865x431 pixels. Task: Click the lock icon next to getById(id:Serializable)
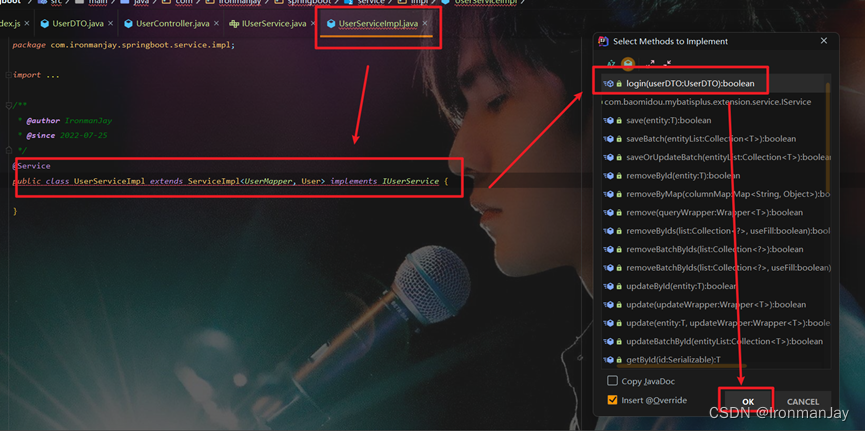pyautogui.click(x=619, y=360)
